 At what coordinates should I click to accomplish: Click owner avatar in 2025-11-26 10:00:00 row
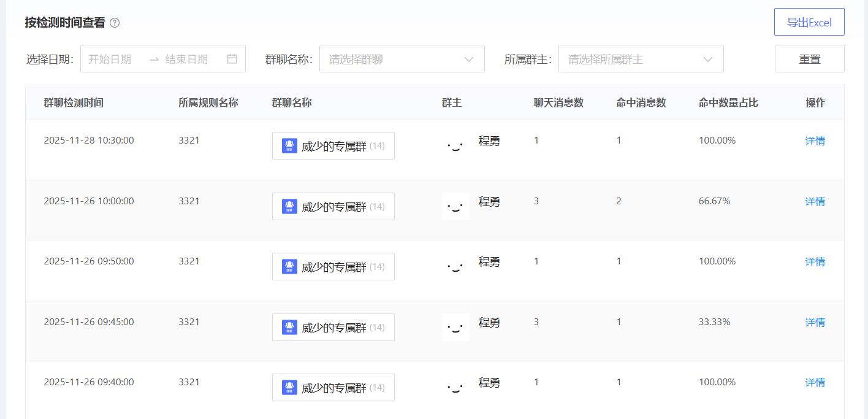click(x=455, y=206)
